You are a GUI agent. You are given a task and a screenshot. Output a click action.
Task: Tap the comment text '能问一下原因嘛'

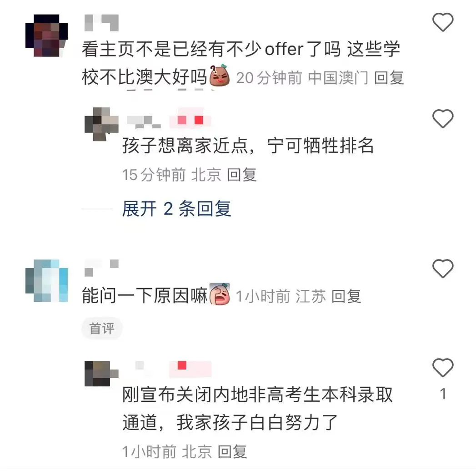[145, 296]
